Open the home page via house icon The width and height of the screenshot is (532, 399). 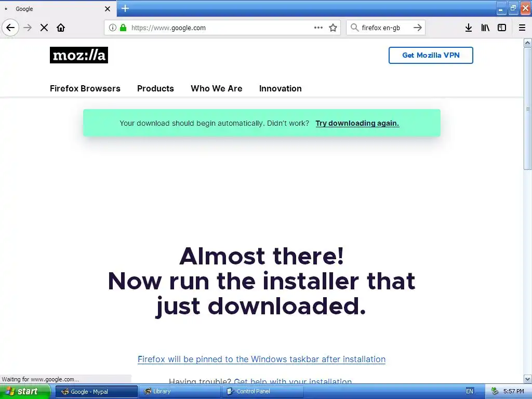tap(61, 28)
